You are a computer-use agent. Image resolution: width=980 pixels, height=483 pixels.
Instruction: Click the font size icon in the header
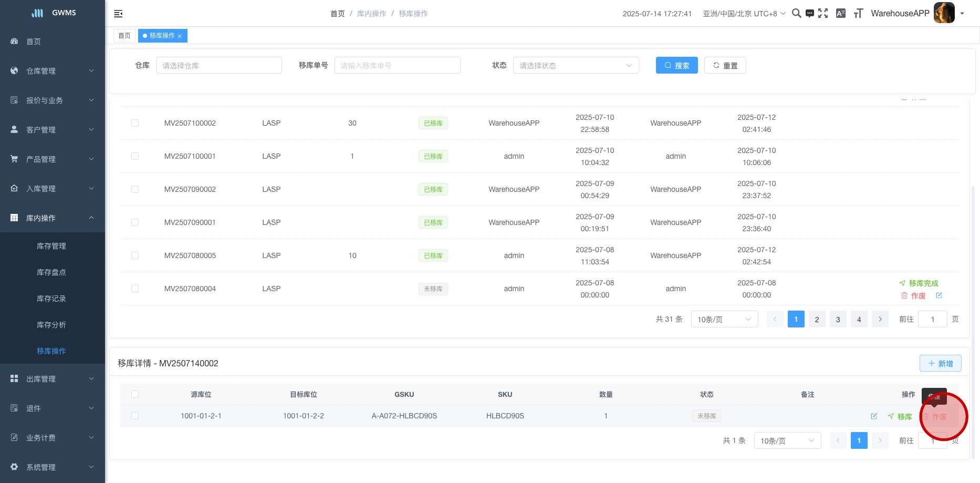858,14
